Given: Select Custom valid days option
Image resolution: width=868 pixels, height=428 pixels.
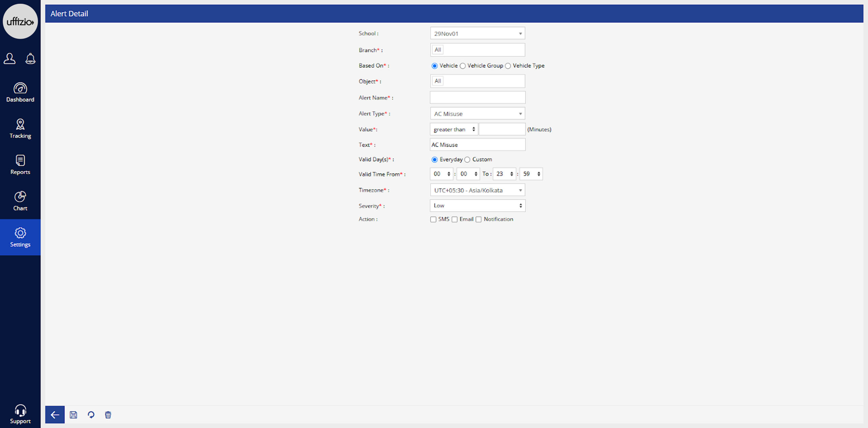Looking at the screenshot, I should (x=468, y=160).
